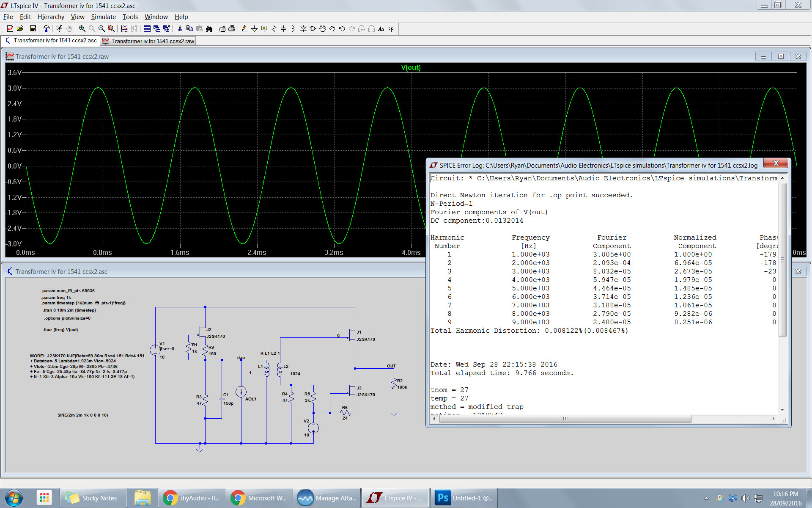Open the Windows Start button

coord(14,498)
